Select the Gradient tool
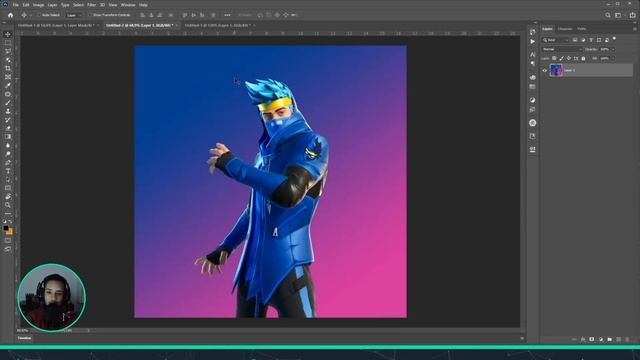640x360 pixels. pos(8,137)
